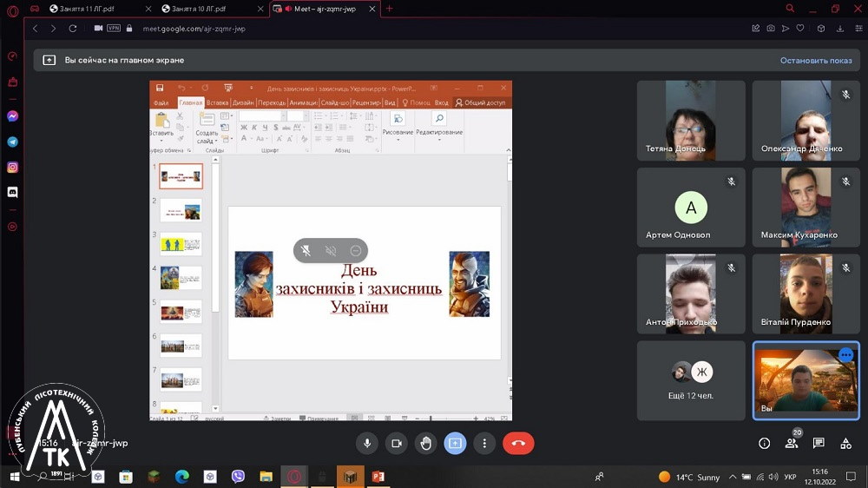Open Opera easy setup menu
This screenshot has height=488, width=868.
858,29
